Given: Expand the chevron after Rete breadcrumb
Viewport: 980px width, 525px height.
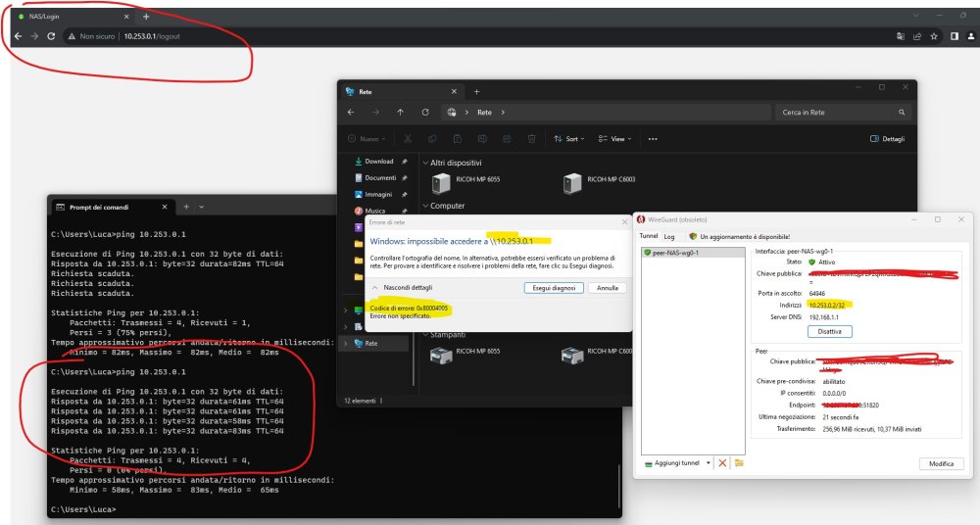Looking at the screenshot, I should click(503, 113).
